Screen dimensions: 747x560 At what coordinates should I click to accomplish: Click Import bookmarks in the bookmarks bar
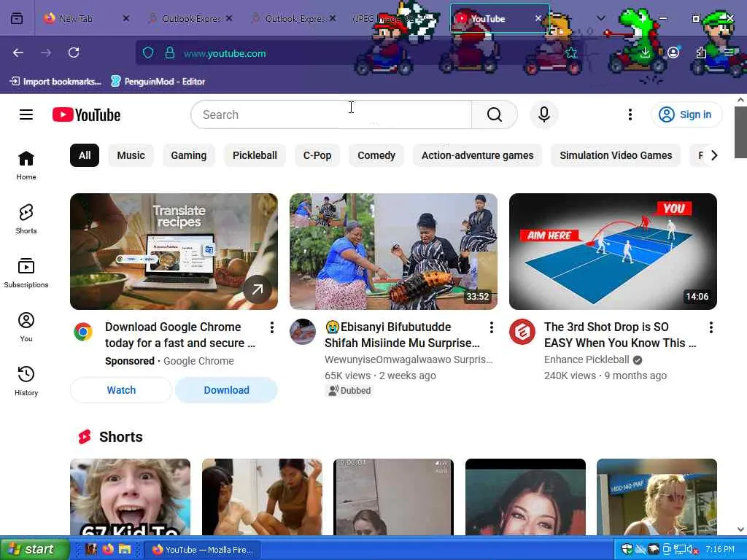pos(55,82)
